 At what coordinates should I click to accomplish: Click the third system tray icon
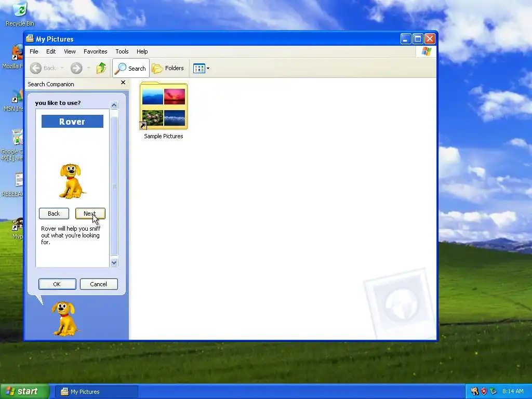click(x=494, y=391)
